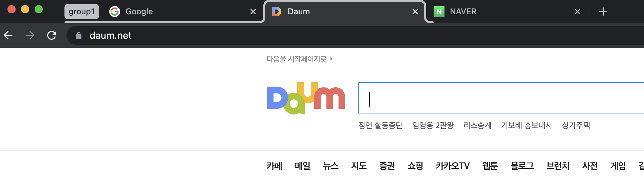The width and height of the screenshot is (644, 178).
Task: Open the 브런치 service menu
Action: click(x=558, y=166)
